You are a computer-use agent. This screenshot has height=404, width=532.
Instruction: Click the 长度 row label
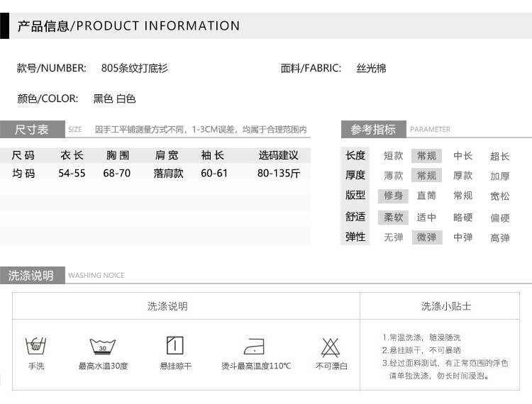pos(355,155)
